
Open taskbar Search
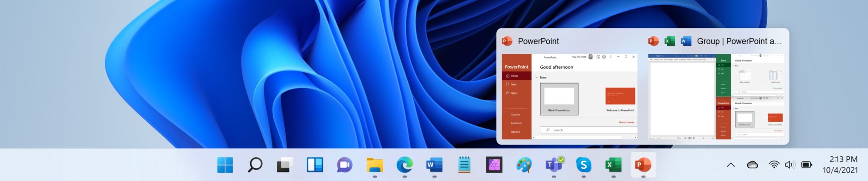pyautogui.click(x=255, y=165)
